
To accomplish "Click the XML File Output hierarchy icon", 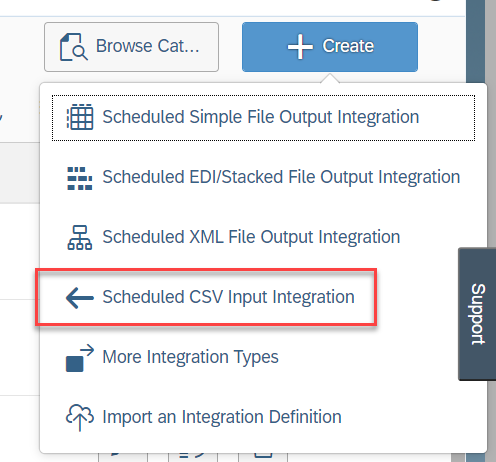I will tap(80, 237).
